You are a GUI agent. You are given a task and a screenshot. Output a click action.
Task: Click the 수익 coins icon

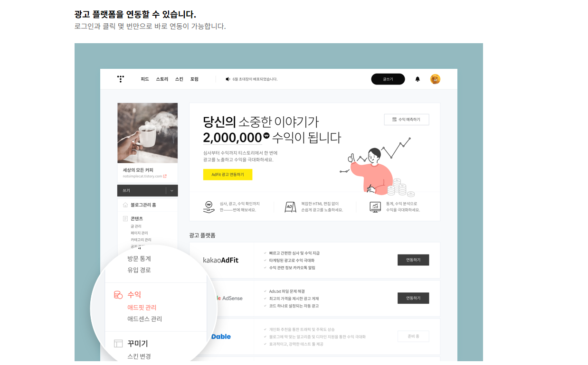coord(118,295)
